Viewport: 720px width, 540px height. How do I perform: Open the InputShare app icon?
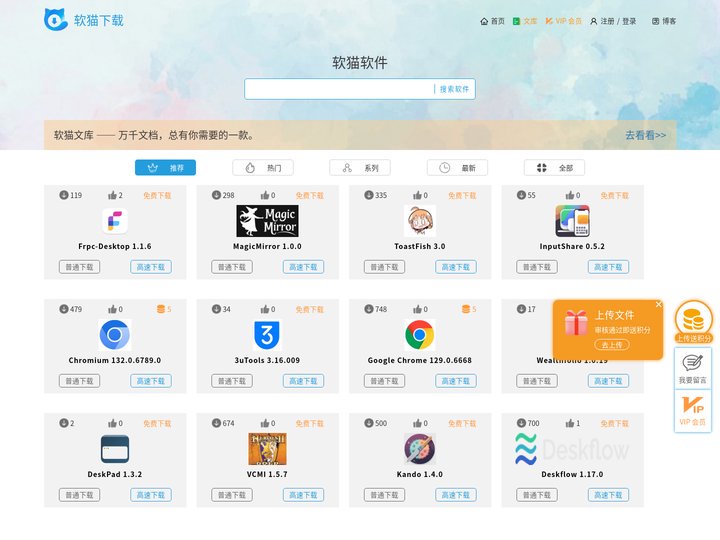[572, 221]
